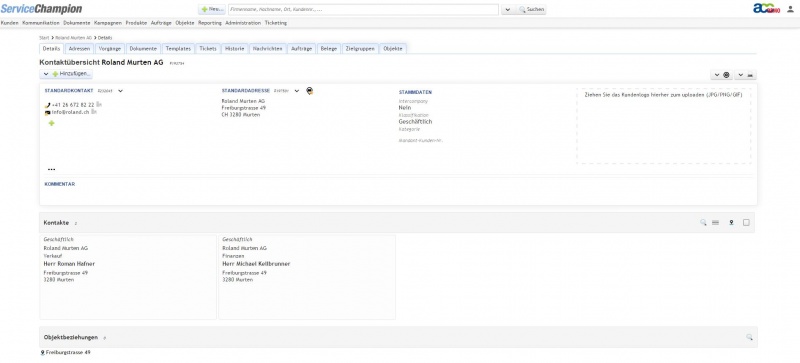Switch to the Tickets tab

tap(208, 49)
